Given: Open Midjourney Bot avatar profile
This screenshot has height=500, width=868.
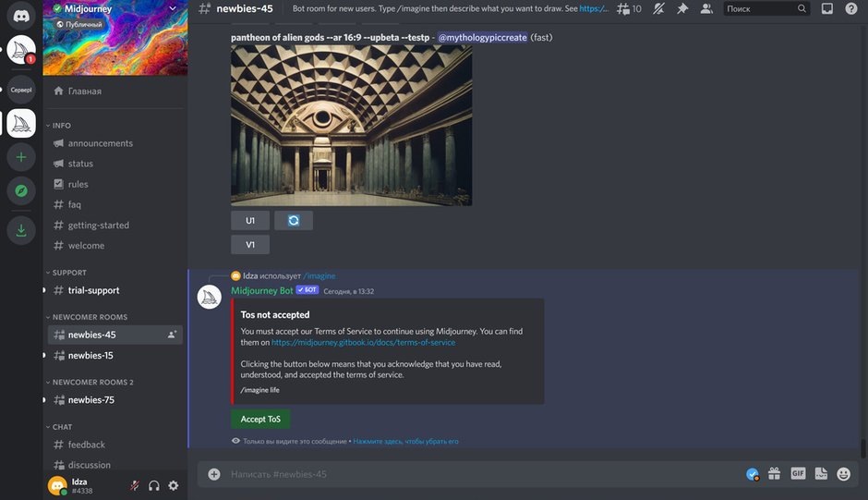Looking at the screenshot, I should [210, 297].
